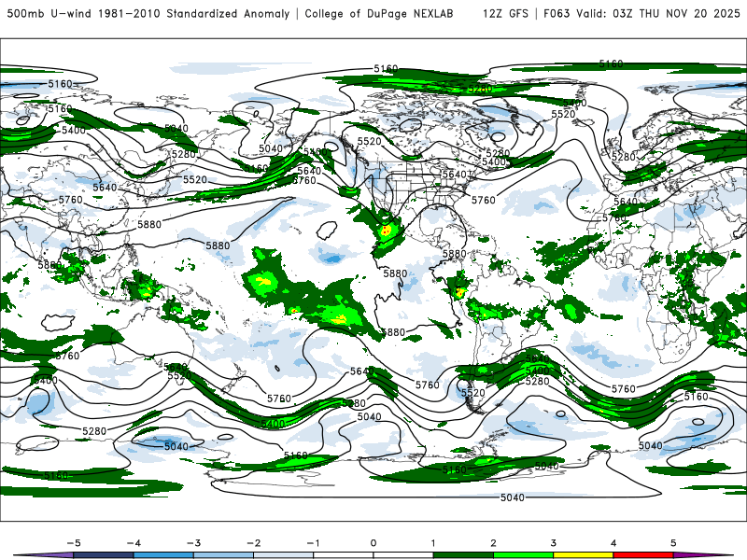
Task: Select the yellow 3 to 4 colorbar segment
Action: point(583,555)
